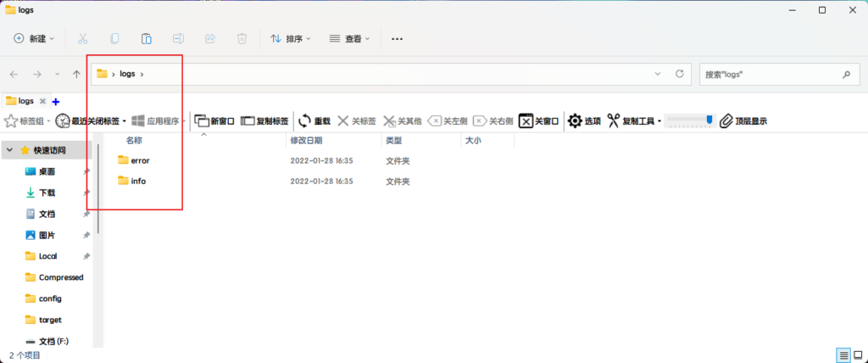
Task: Open the 排序 (sort) dropdown
Action: (x=290, y=38)
